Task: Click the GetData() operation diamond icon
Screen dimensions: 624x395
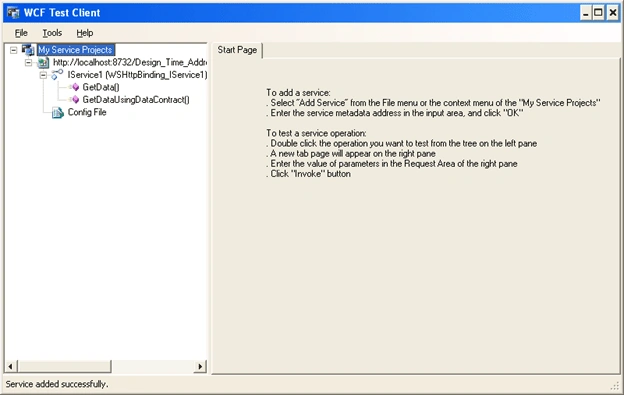Action: click(75, 87)
